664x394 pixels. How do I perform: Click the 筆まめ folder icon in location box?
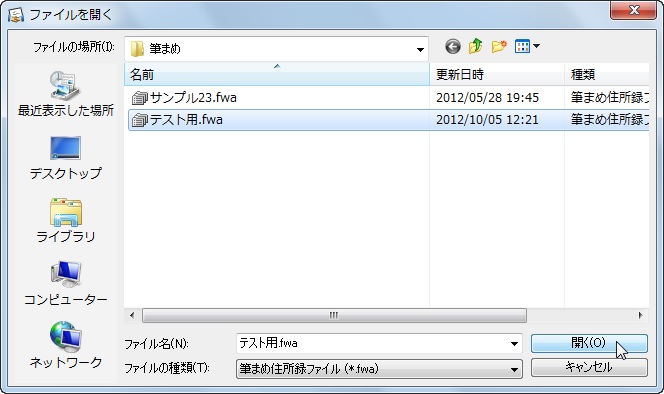coord(137,49)
